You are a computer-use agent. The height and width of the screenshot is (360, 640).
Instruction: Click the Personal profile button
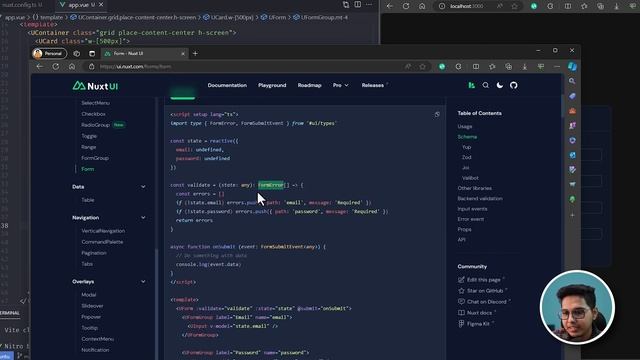pyautogui.click(x=49, y=53)
